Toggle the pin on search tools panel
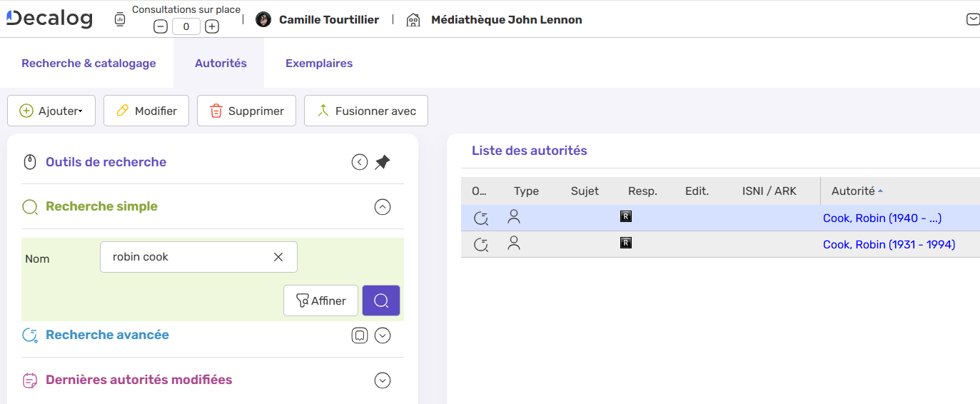This screenshot has width=980, height=404. (383, 162)
